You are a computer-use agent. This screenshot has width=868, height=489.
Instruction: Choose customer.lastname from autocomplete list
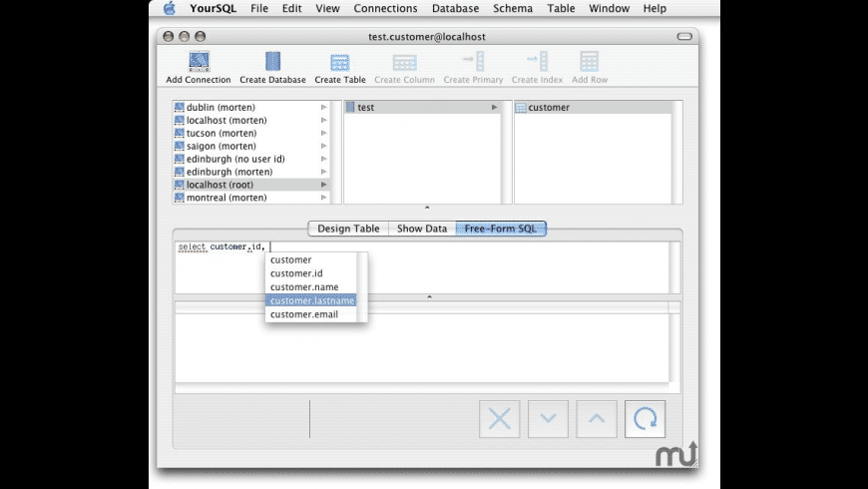coord(311,300)
